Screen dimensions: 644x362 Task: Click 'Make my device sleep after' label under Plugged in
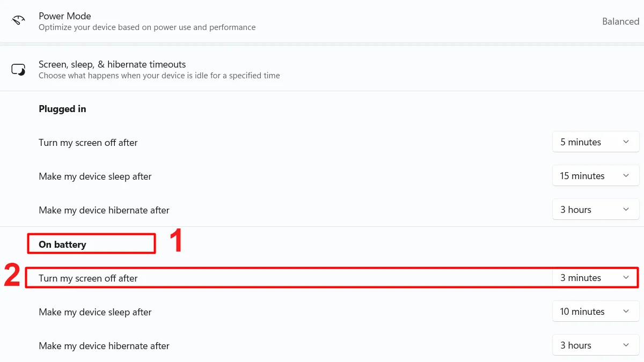[95, 176]
